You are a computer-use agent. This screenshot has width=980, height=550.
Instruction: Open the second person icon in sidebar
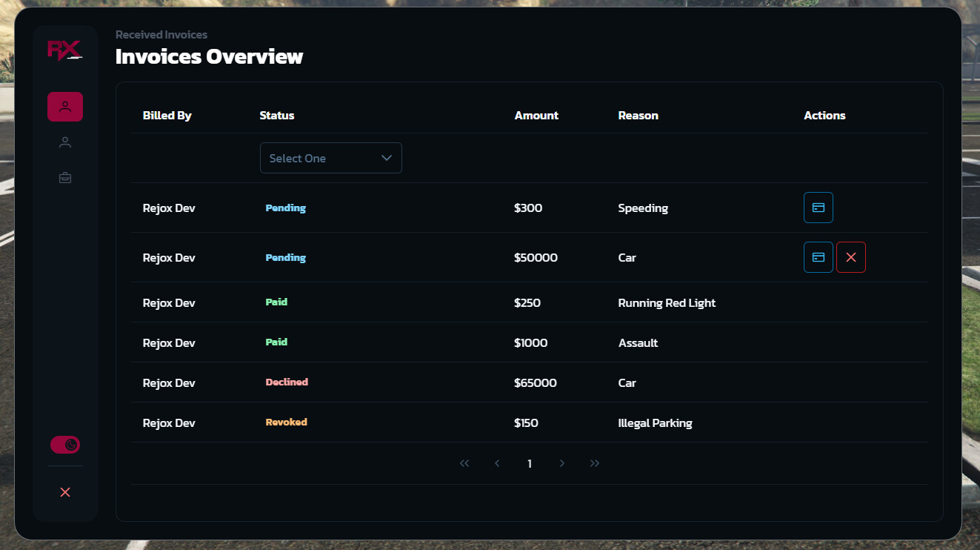pos(65,142)
